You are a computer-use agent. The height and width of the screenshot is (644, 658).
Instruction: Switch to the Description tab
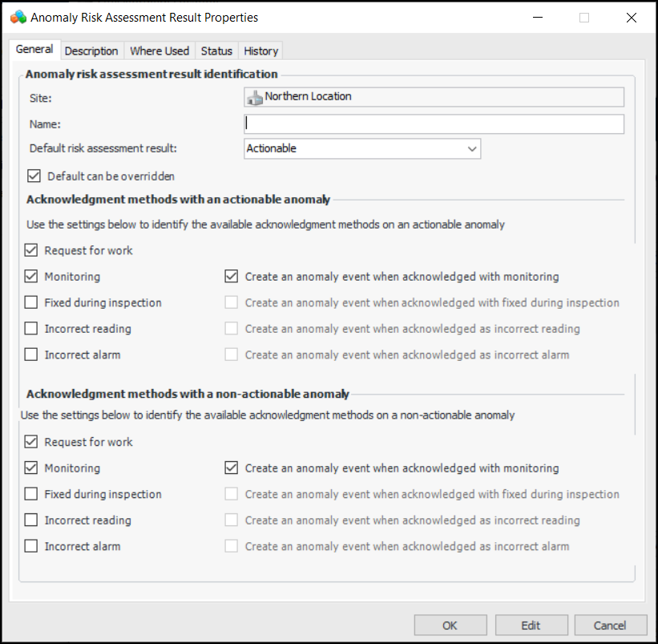(91, 51)
